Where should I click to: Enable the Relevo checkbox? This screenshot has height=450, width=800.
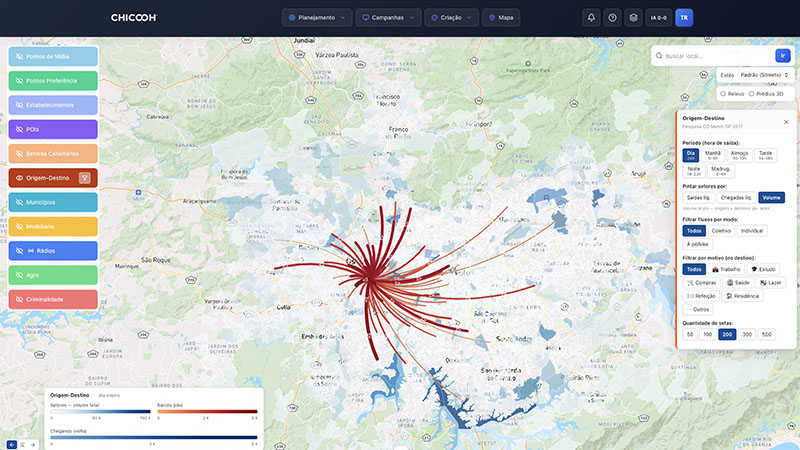click(723, 94)
